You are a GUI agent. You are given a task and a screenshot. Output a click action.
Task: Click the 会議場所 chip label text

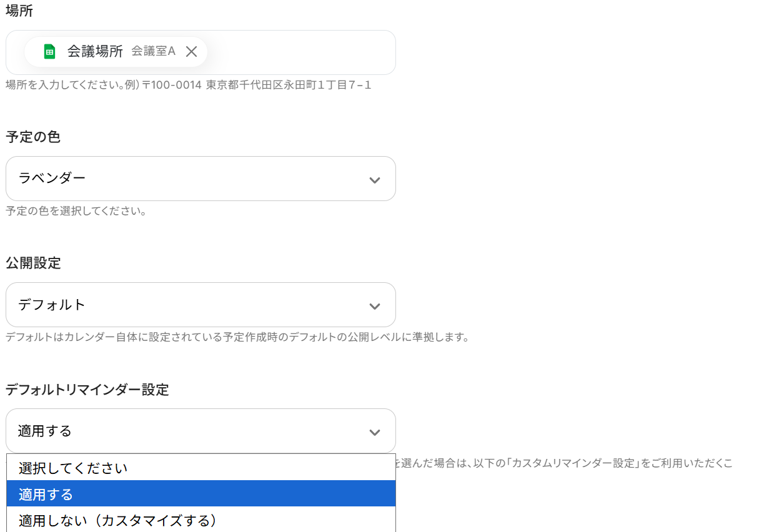[x=95, y=52]
